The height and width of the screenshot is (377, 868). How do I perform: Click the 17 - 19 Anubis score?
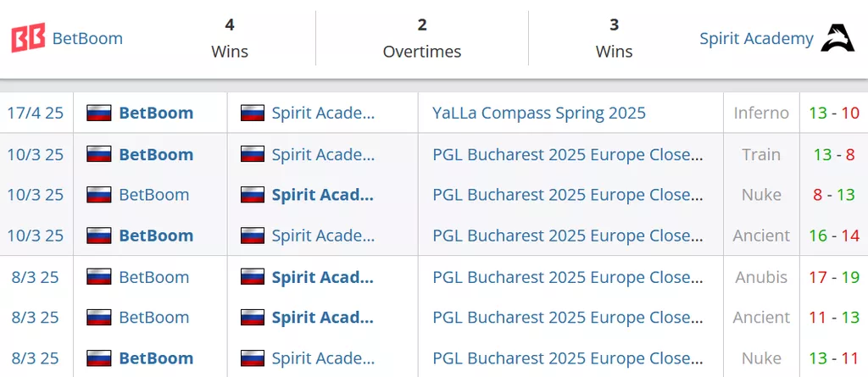pos(834,277)
